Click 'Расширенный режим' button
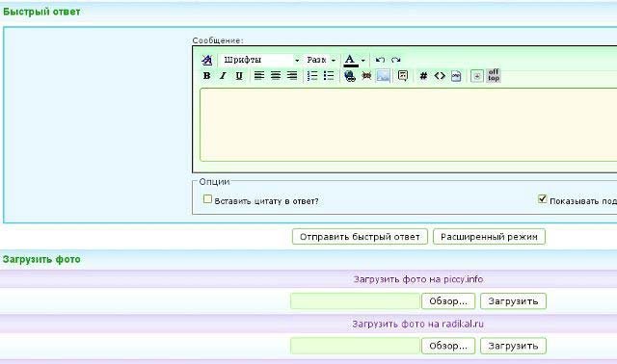This screenshot has width=617, height=364. pos(489,237)
